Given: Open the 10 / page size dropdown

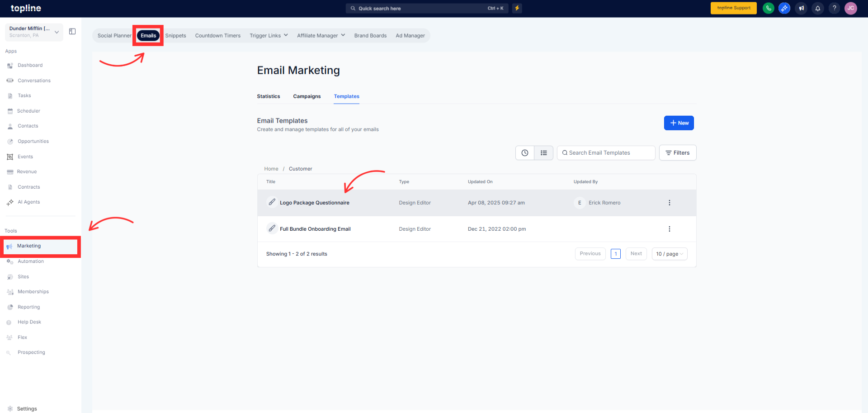Looking at the screenshot, I should (x=669, y=254).
